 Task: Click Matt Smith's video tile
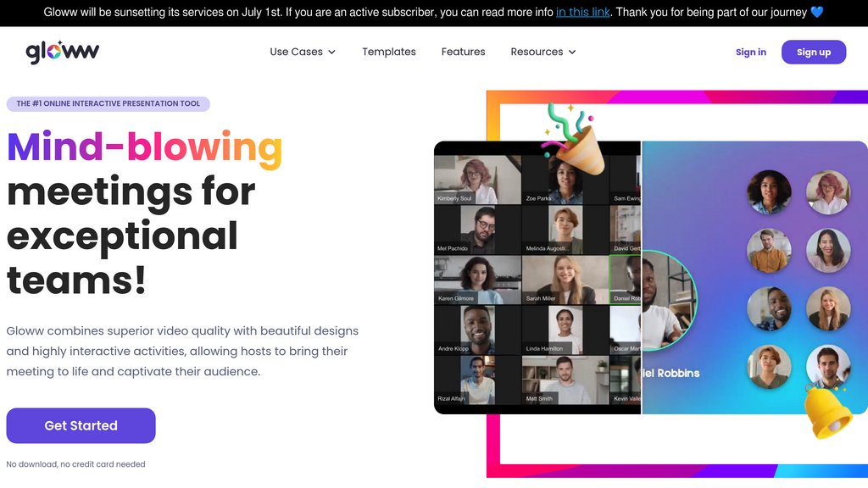(565, 380)
